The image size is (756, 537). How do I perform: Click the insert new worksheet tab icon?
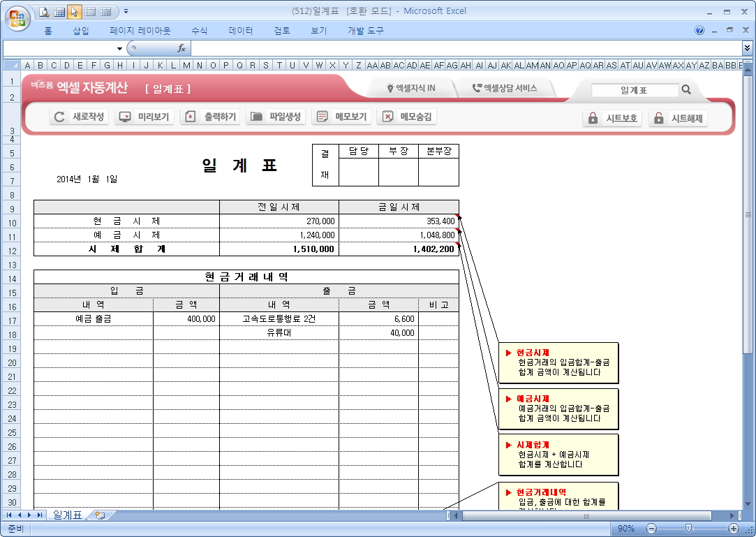tap(100, 515)
